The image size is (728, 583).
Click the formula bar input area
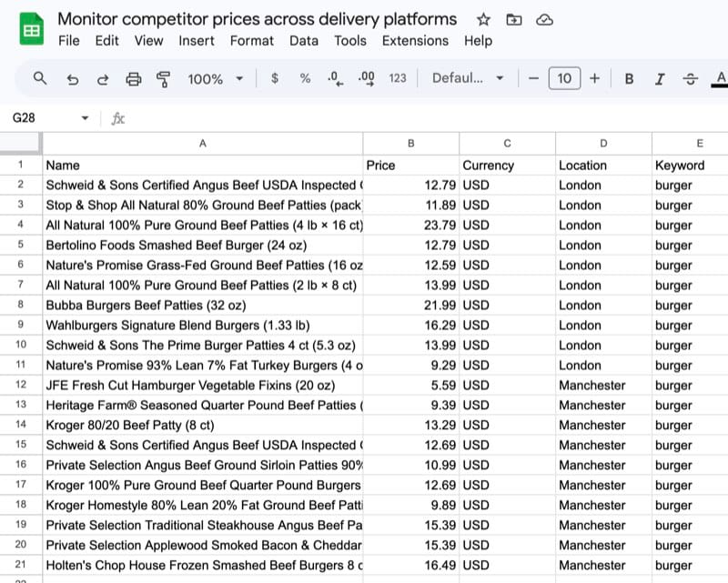click(x=427, y=118)
